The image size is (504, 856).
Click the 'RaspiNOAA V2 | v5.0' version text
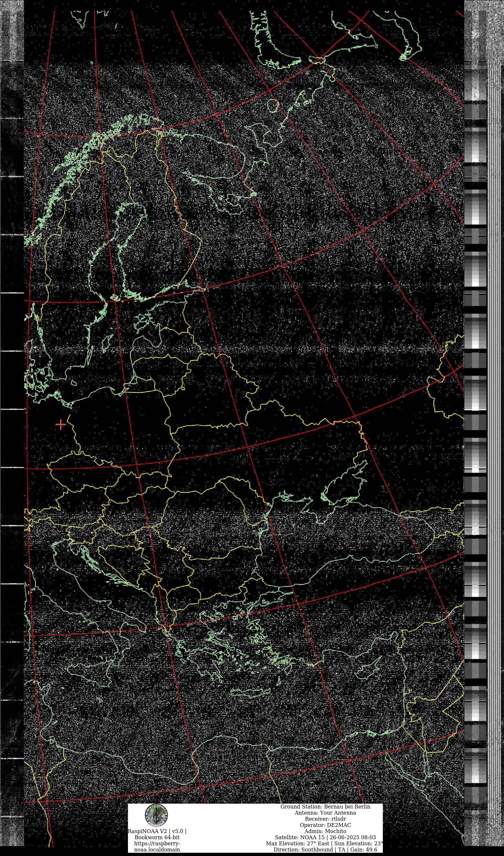[x=157, y=831]
